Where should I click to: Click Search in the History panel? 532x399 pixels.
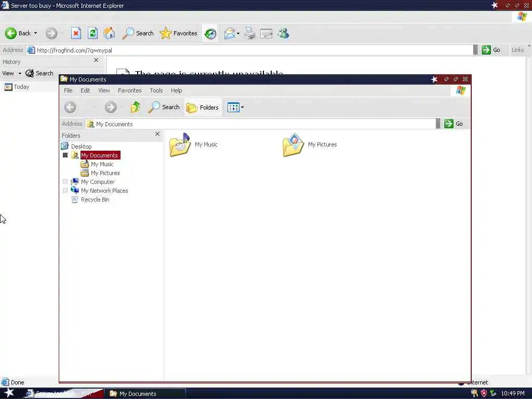point(39,73)
